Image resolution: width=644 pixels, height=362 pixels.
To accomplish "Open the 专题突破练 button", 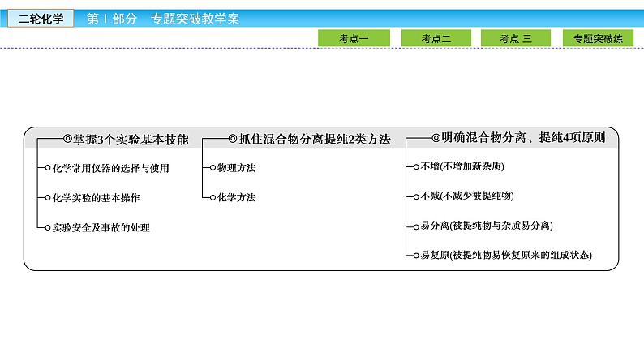I will tap(598, 38).
